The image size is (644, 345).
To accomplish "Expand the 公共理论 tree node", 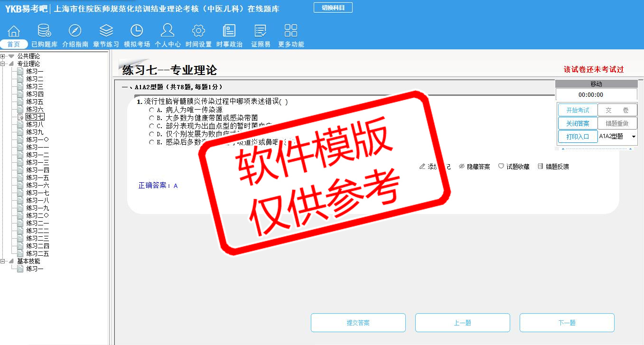I will click(3, 56).
